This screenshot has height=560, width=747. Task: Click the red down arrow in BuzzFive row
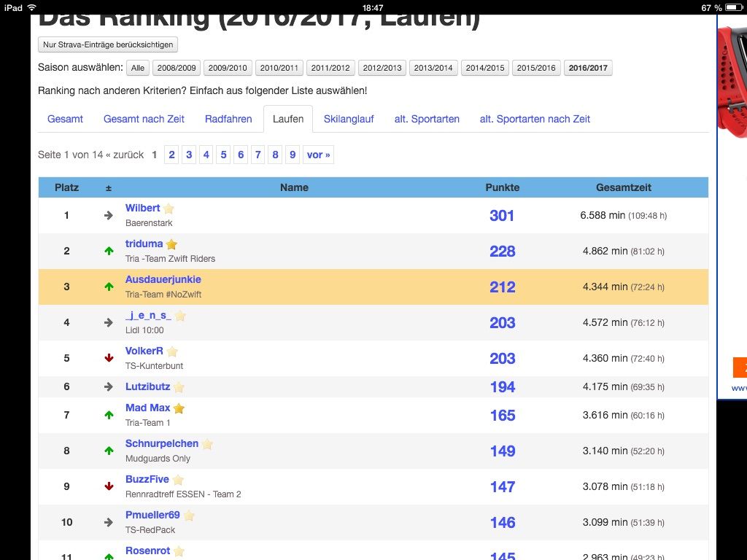click(x=109, y=486)
